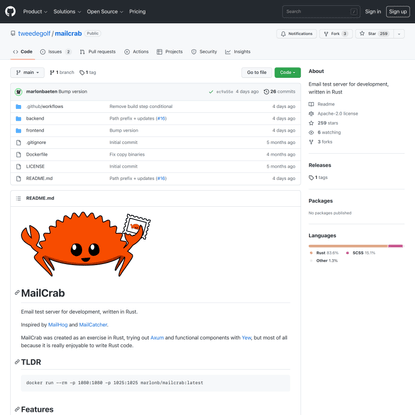
Task: Open the Axum link
Action: (157, 338)
